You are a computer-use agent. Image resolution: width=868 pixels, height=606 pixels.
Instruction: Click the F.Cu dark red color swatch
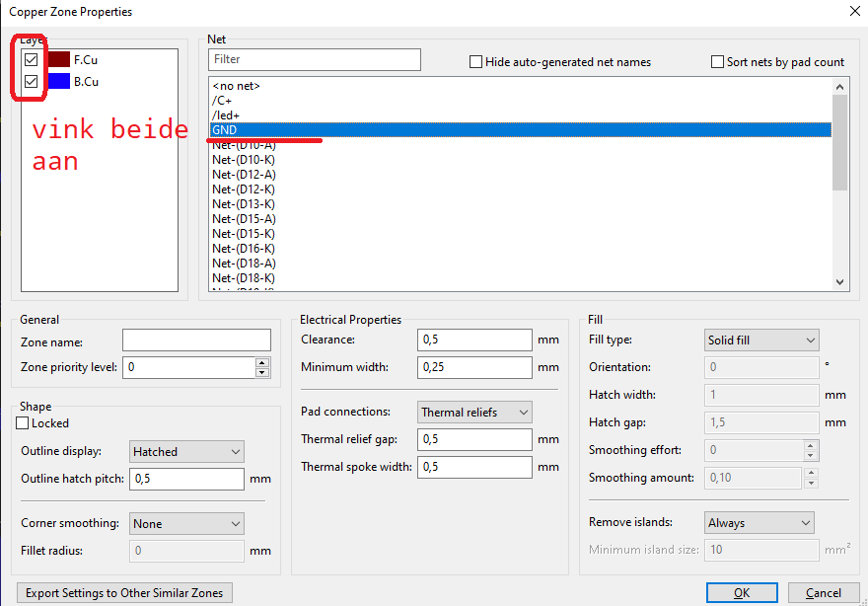(x=59, y=60)
